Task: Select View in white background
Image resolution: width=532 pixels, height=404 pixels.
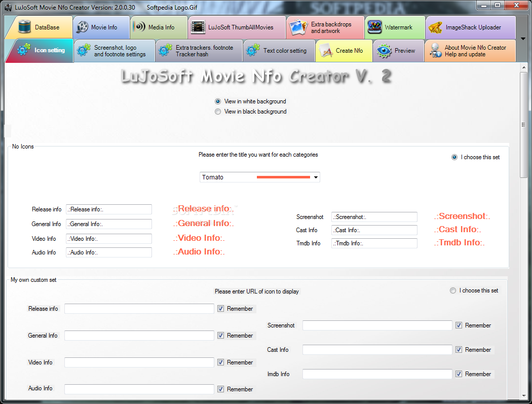Action: point(218,101)
